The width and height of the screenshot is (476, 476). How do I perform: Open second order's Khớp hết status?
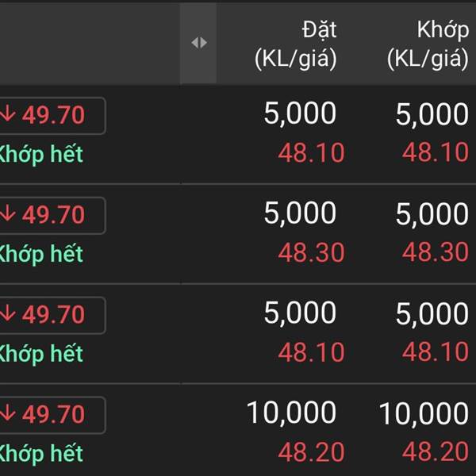[41, 255]
